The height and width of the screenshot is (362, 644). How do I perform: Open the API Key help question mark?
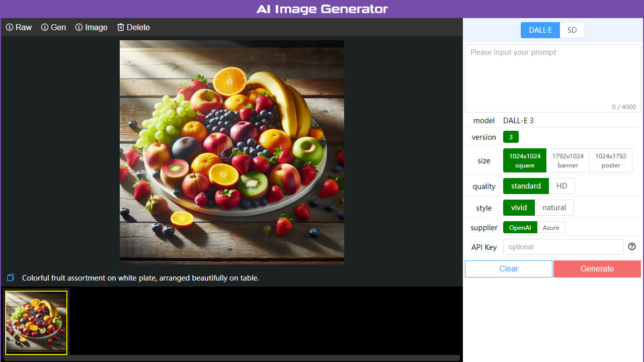632,246
